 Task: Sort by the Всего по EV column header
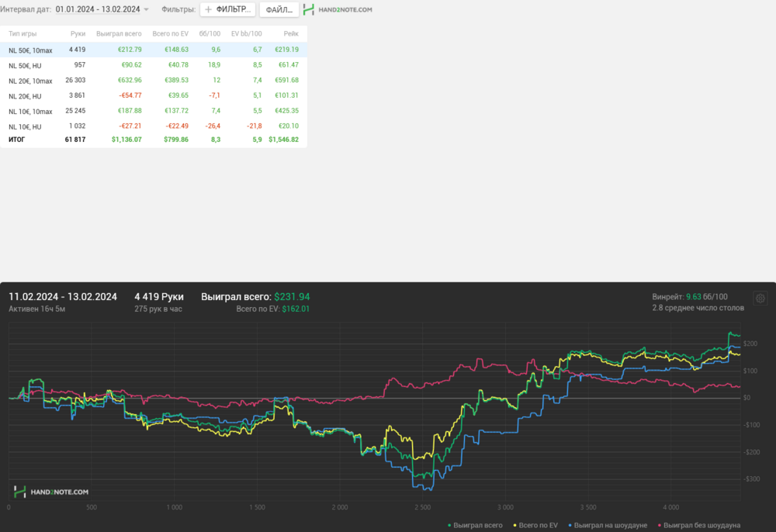click(x=170, y=33)
